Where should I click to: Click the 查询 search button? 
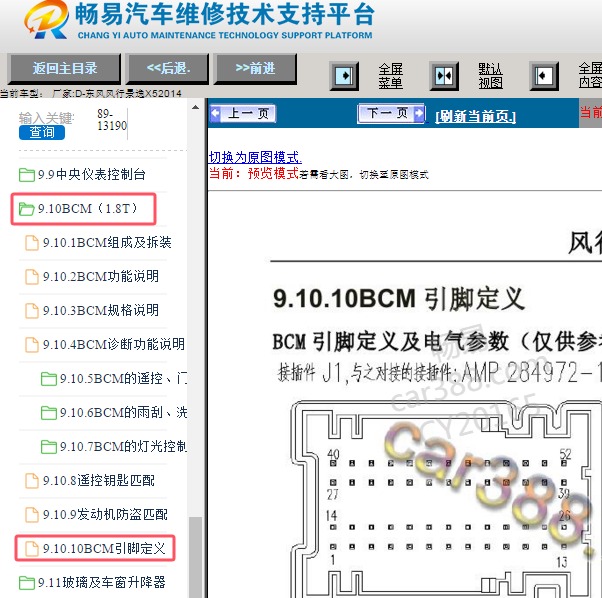tap(42, 132)
